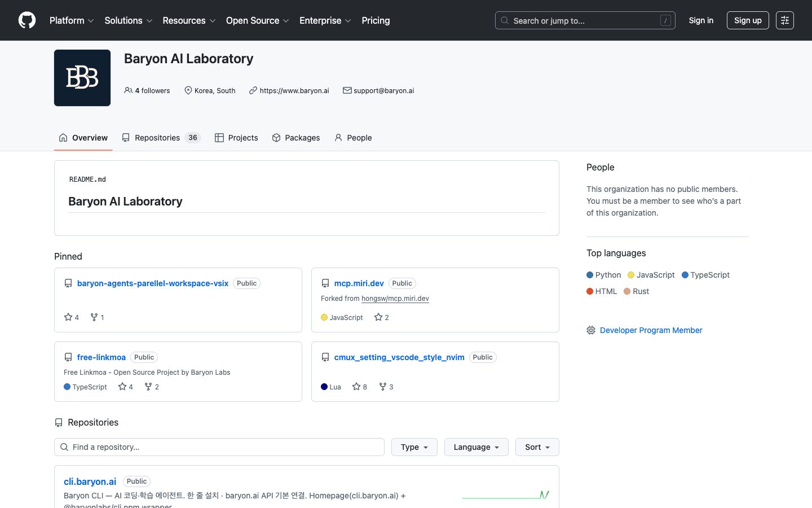This screenshot has height=508, width=812.
Task: Click the repo icon of baryon-agents-parellel-workspace-vsix
Action: tap(68, 283)
